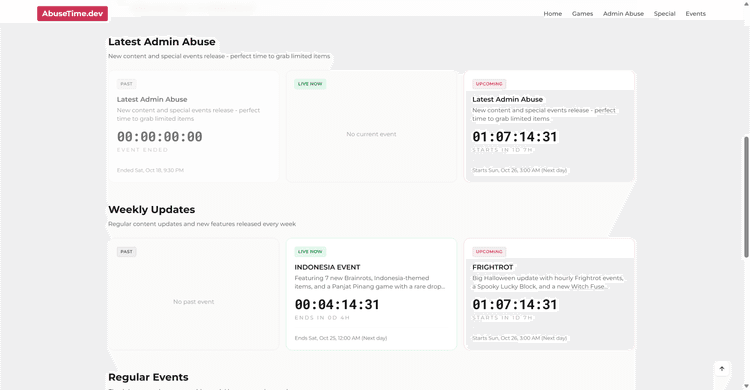Click Frightrot's 01:07:14:31 countdown
The image size is (750, 390).
click(515, 305)
